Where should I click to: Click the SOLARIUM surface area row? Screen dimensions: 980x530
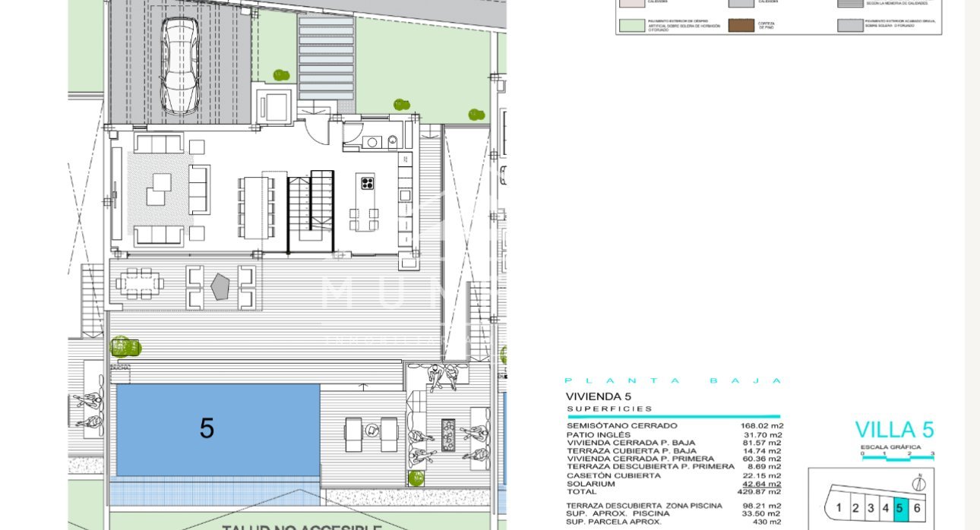pos(674,484)
